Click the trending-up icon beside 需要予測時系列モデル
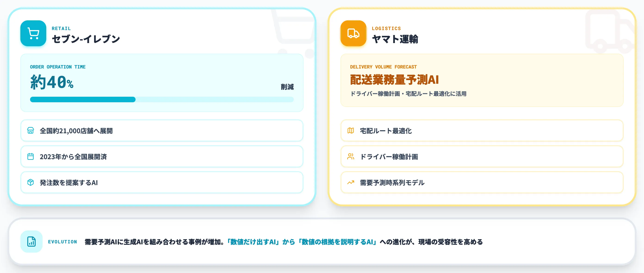Screen dimensions: 644x273 (x=350, y=183)
